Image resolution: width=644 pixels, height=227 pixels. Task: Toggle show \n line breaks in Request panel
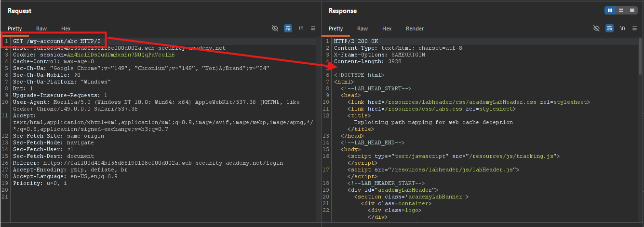tap(301, 28)
